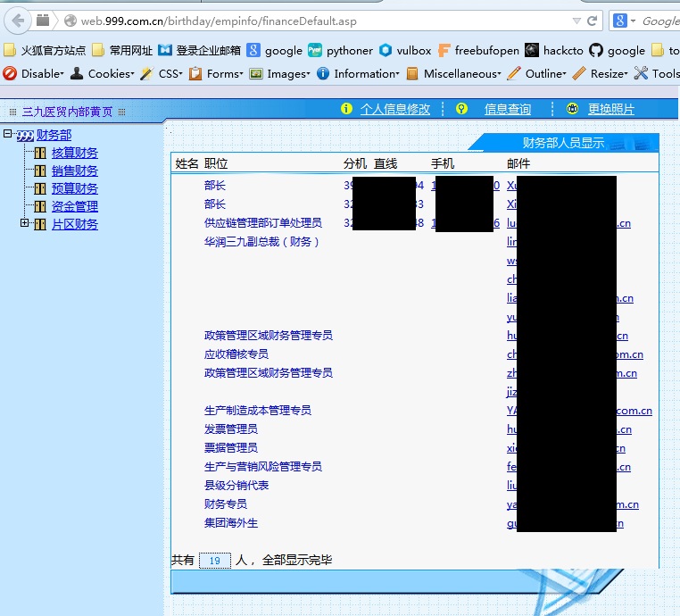The image size is (680, 616).
Task: Click the 供应链管理部订单处理员 position text
Action: (x=262, y=223)
